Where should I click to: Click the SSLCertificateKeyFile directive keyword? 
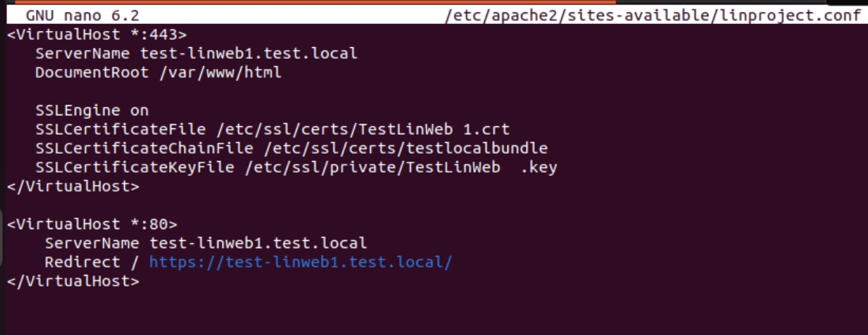[135, 167]
